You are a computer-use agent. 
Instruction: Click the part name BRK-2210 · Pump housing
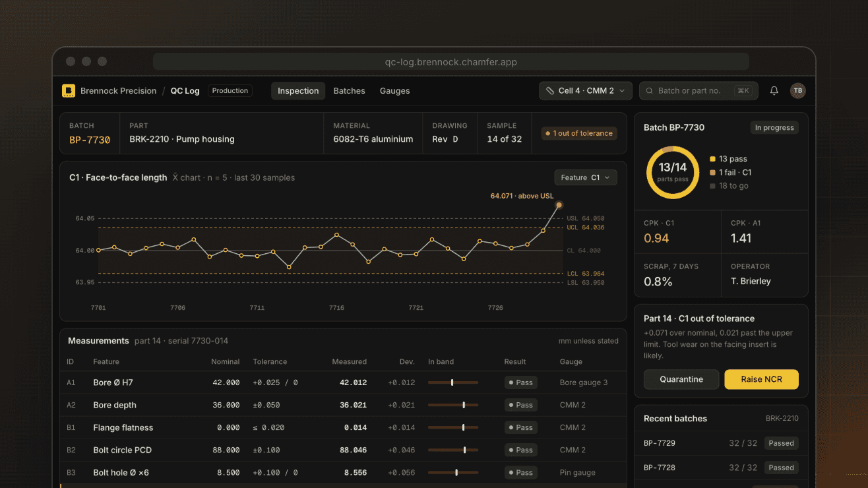182,139
